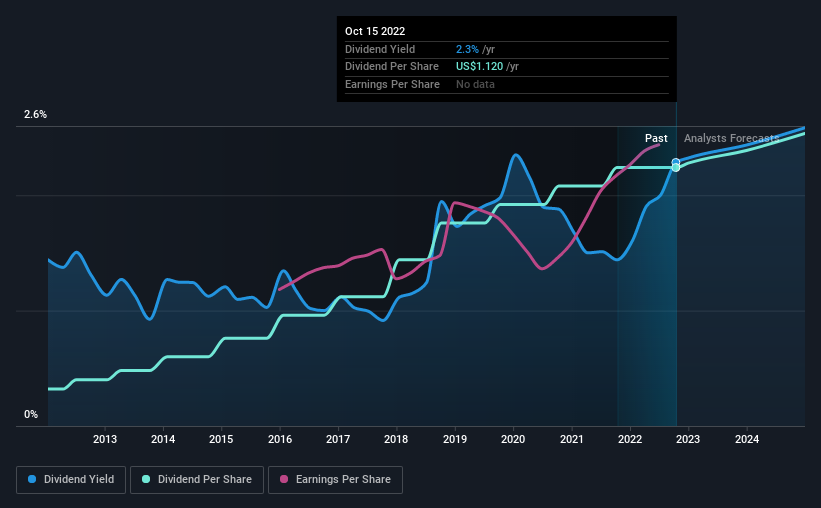Click the 2016 x-axis year label
This screenshot has height=508, width=821.
click(x=280, y=439)
